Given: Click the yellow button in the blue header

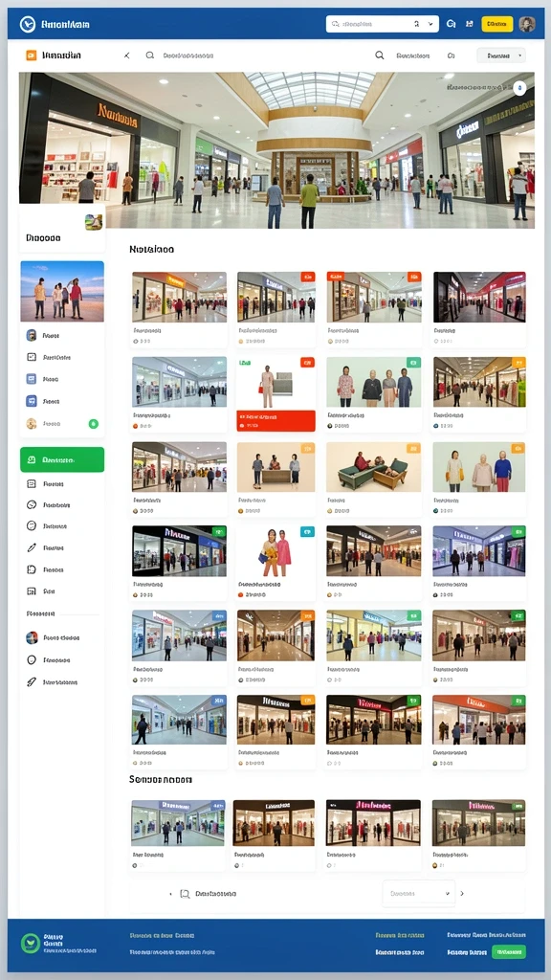Looking at the screenshot, I should (x=497, y=24).
